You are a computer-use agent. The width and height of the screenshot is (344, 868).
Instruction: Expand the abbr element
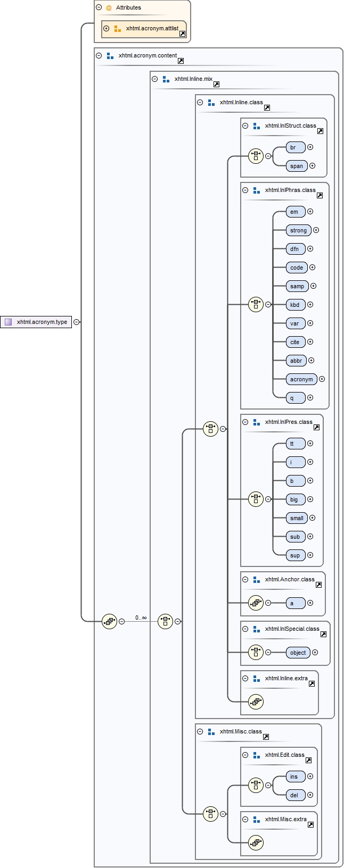tap(311, 361)
